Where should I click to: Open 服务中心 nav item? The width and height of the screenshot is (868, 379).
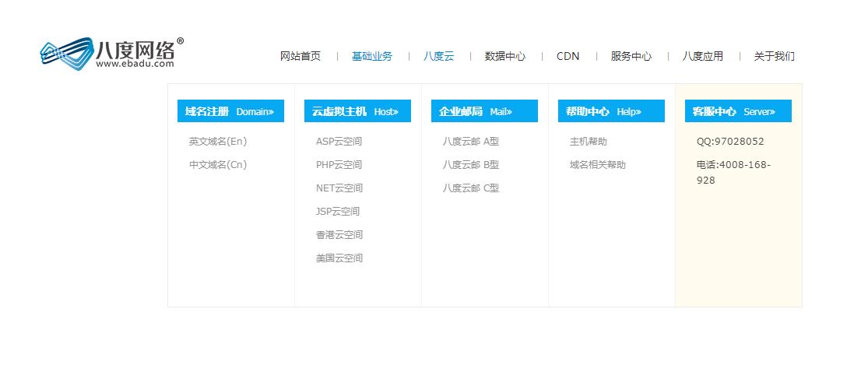coord(631,56)
